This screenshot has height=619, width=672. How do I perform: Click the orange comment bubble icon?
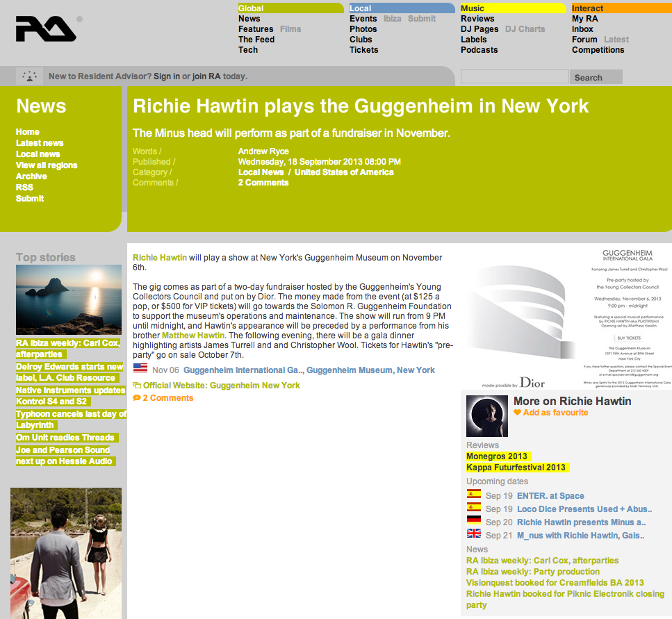[x=137, y=398]
